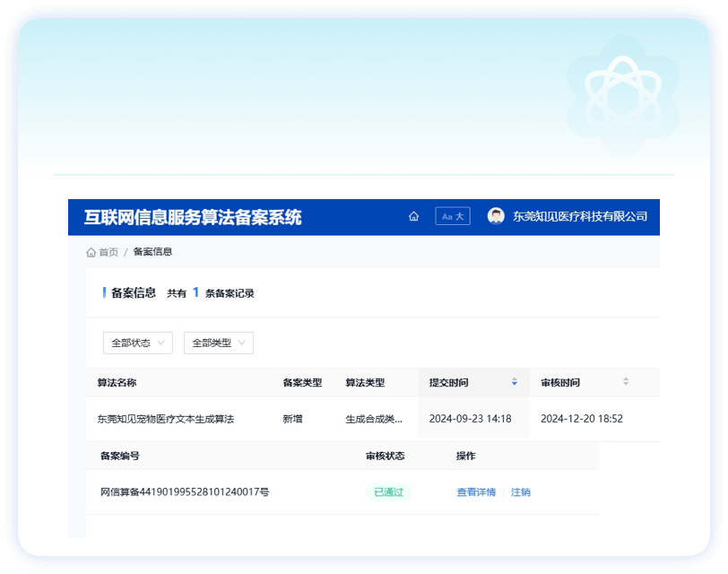Toggle the Aa 大 font size button
The height and width of the screenshot is (574, 728).
click(453, 216)
